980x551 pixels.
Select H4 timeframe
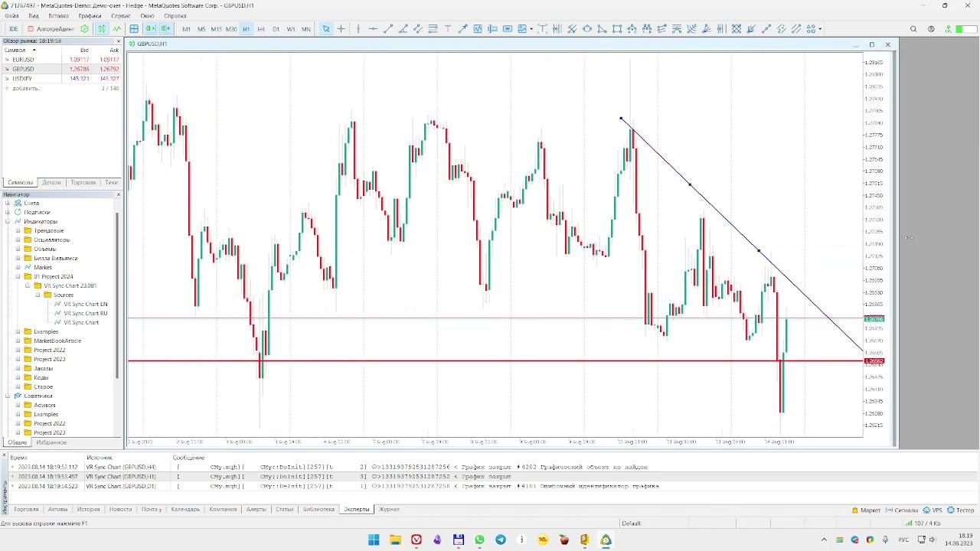[261, 29]
